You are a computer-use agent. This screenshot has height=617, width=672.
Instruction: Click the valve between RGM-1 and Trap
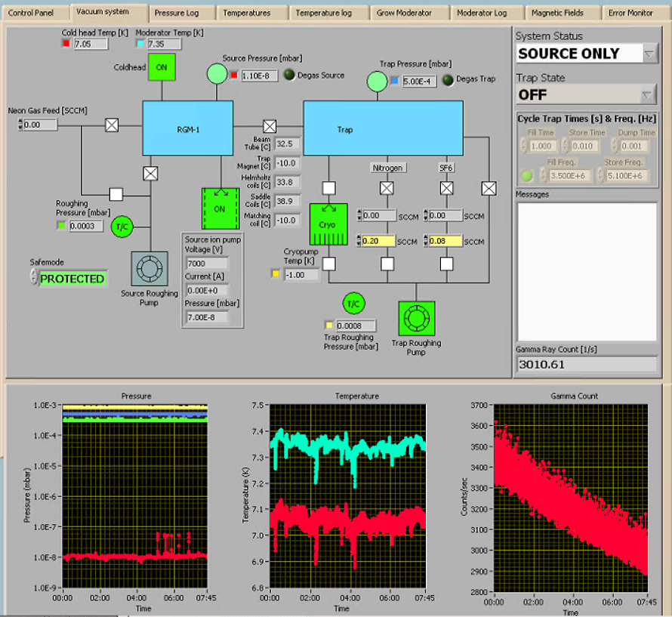pyautogui.click(x=270, y=126)
